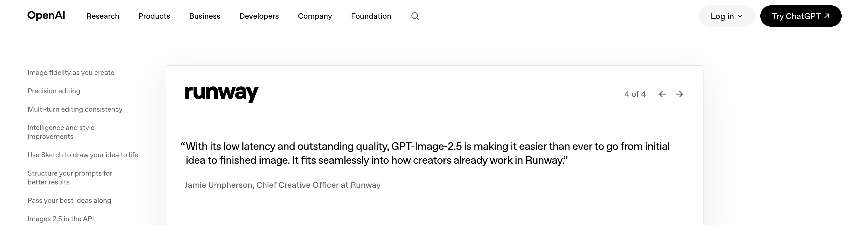This screenshot has height=225, width=868.
Task: Expand the Log in dropdown
Action: [727, 16]
